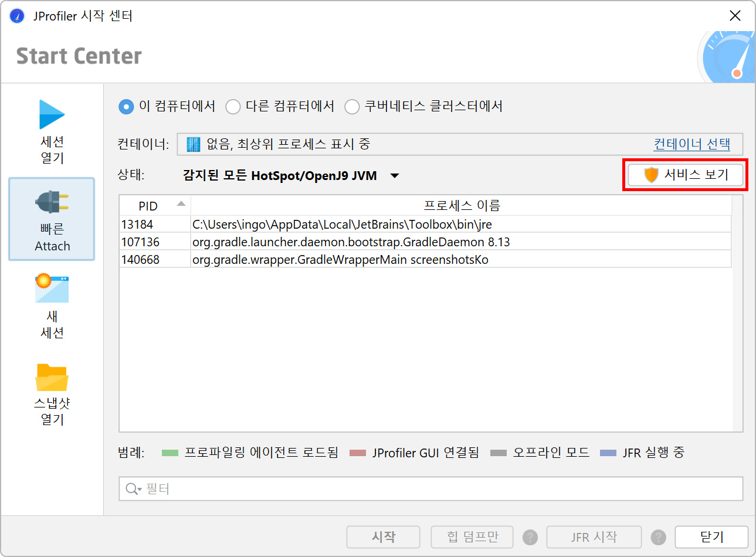Image resolution: width=756 pixels, height=557 pixels.
Task: Select the process row with PID 140668
Action: pyautogui.click(x=425, y=260)
